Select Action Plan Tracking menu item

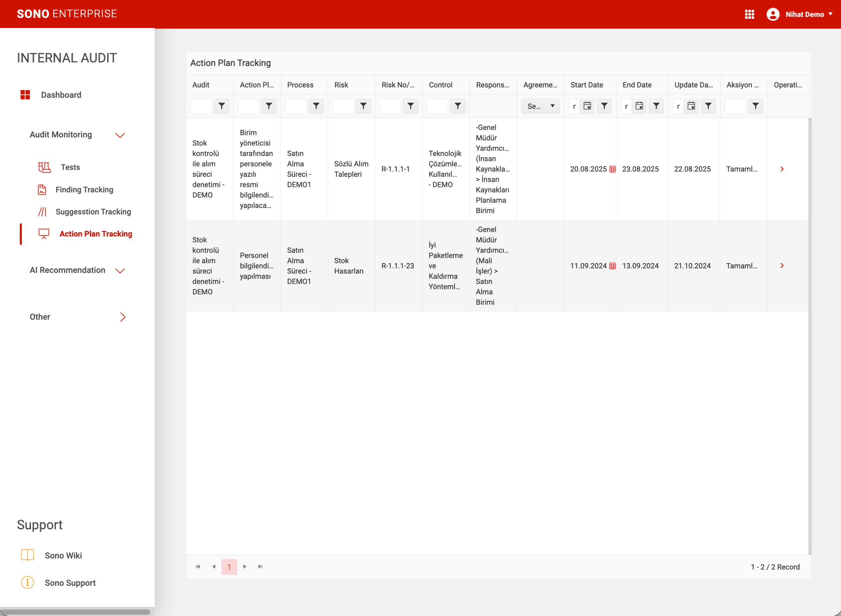[x=96, y=234]
